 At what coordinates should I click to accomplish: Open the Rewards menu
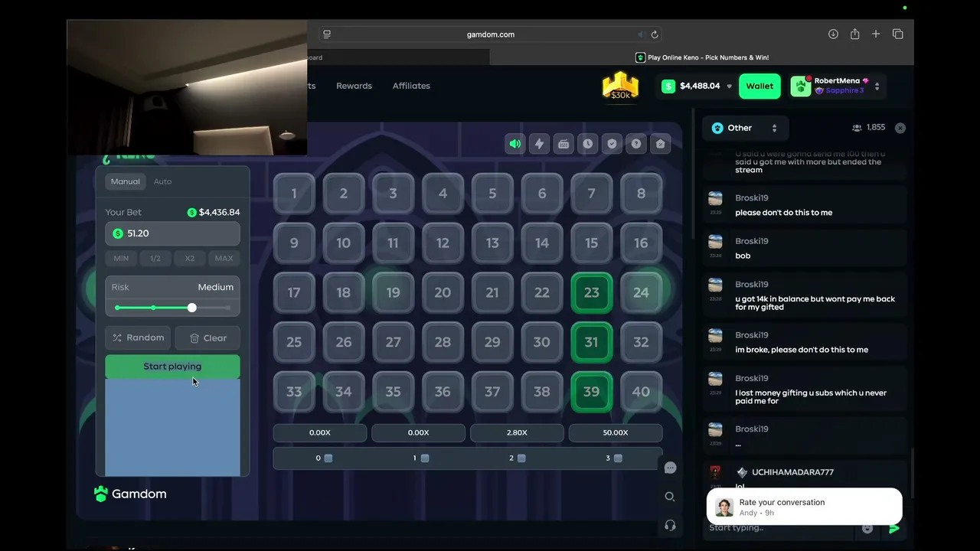354,86
